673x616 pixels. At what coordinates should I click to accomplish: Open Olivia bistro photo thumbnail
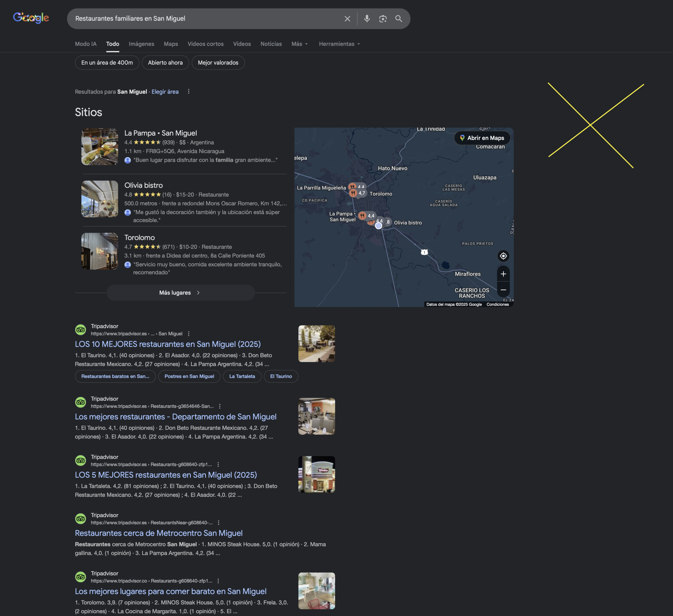click(100, 199)
